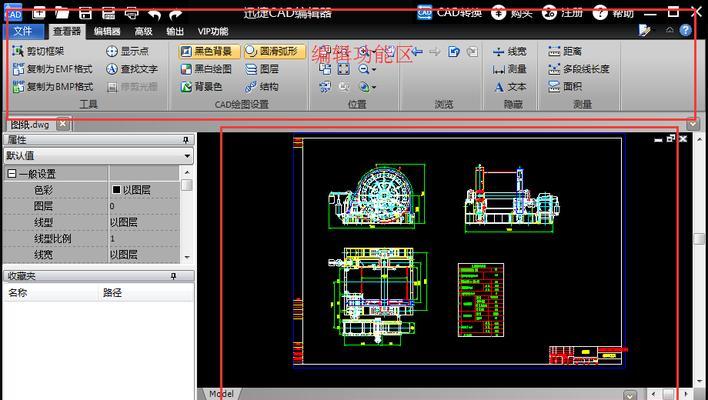Open the 图层 layers dialog

[262, 69]
